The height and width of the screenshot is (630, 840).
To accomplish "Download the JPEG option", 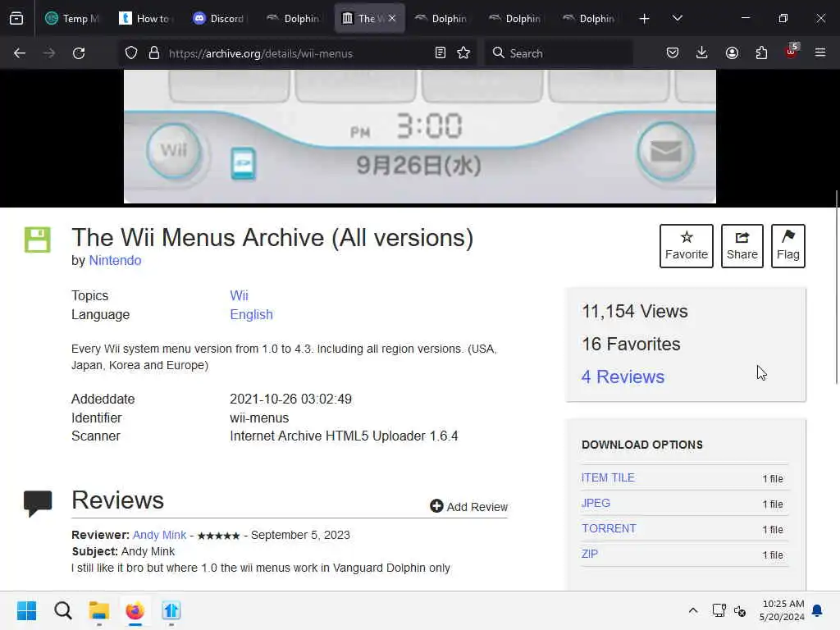I will point(596,503).
